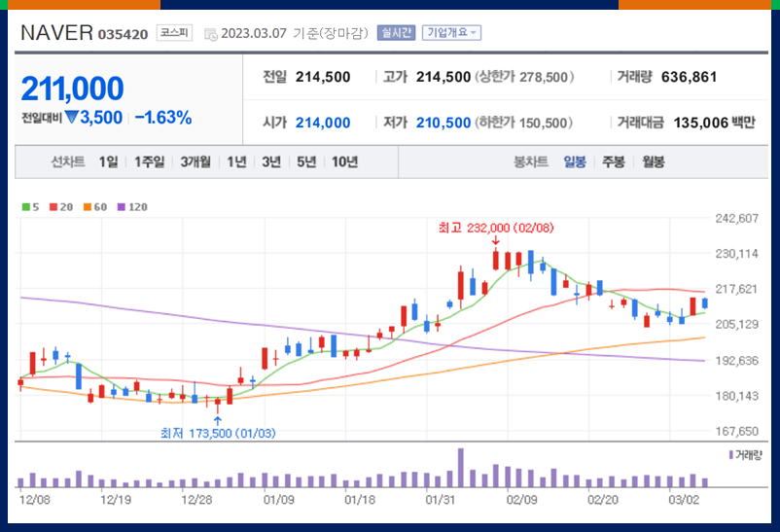Select the 10년 line chart tab
The height and width of the screenshot is (532, 780).
344,161
